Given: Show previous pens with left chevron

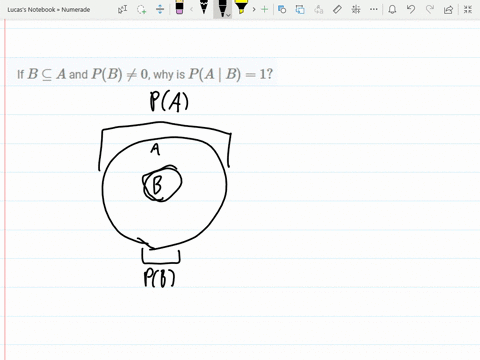Looking at the screenshot, I should coord(191,9).
